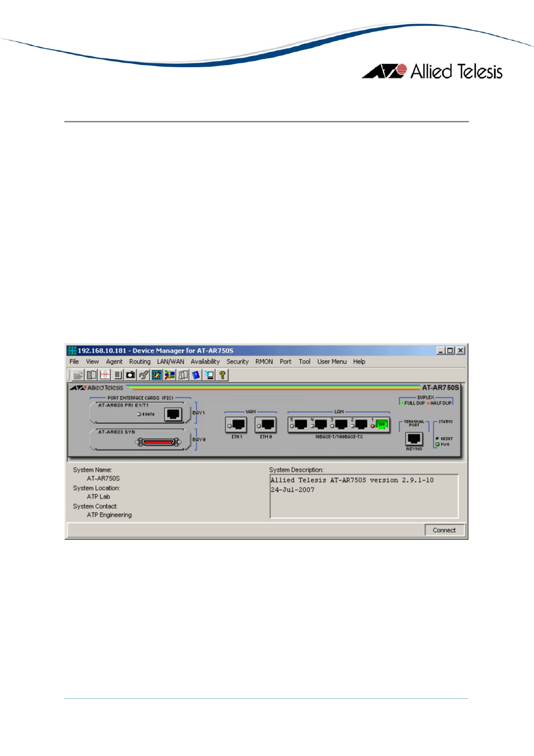Open the Agent menu
534x756 pixels.
coord(114,362)
